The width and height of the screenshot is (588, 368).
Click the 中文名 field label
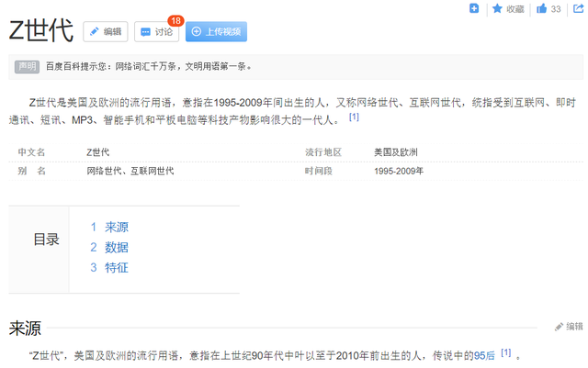[x=31, y=152]
